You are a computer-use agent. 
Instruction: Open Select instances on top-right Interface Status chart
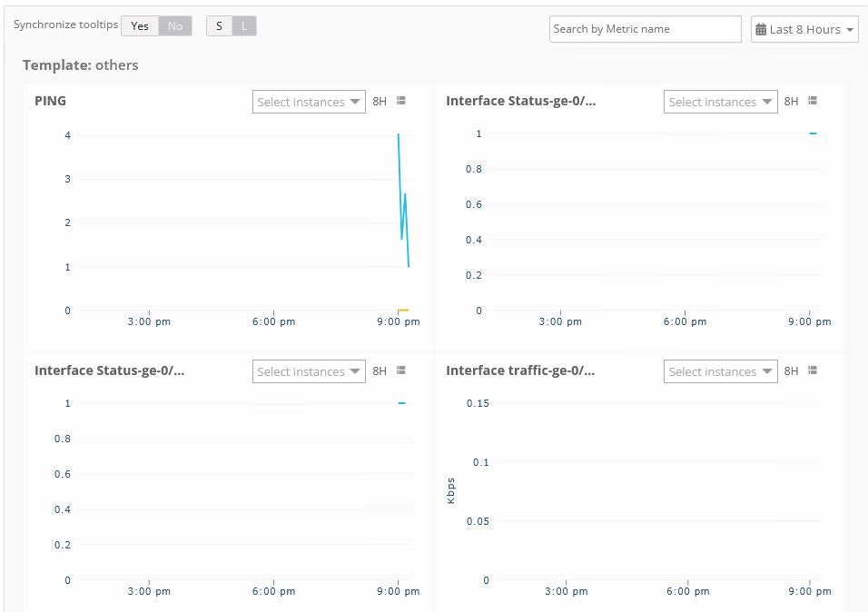point(721,102)
